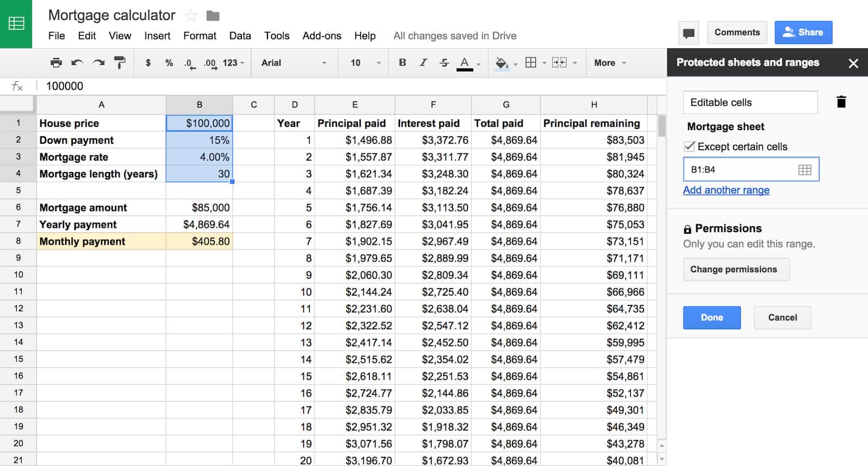Viewport: 868px width, 466px height.
Task: Open the fill color picker
Action: tap(502, 63)
